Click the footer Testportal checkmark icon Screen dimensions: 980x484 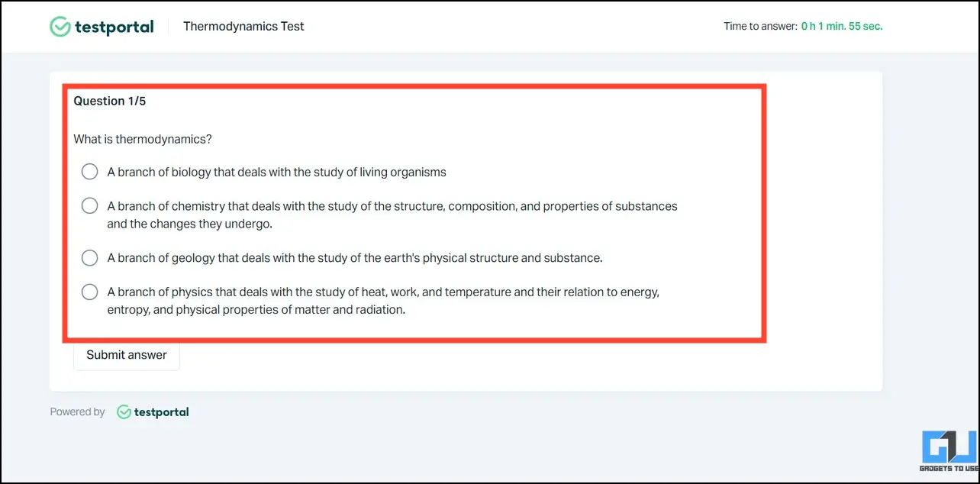[x=124, y=412]
